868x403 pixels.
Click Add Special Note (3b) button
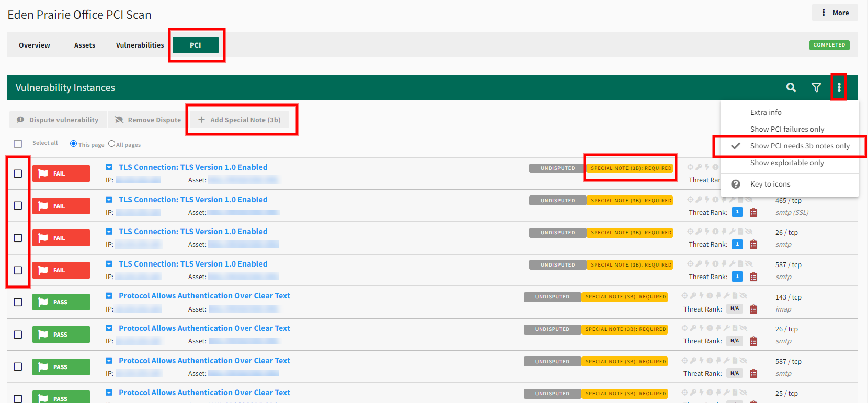(240, 120)
